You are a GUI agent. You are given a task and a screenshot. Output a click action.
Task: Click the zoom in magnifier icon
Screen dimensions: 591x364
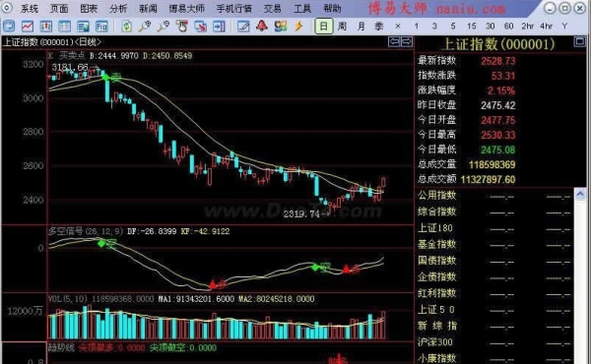coord(145,26)
